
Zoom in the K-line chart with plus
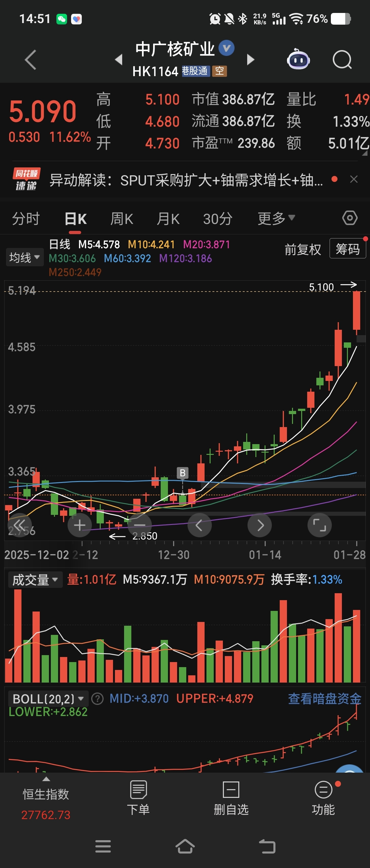pos(80,525)
